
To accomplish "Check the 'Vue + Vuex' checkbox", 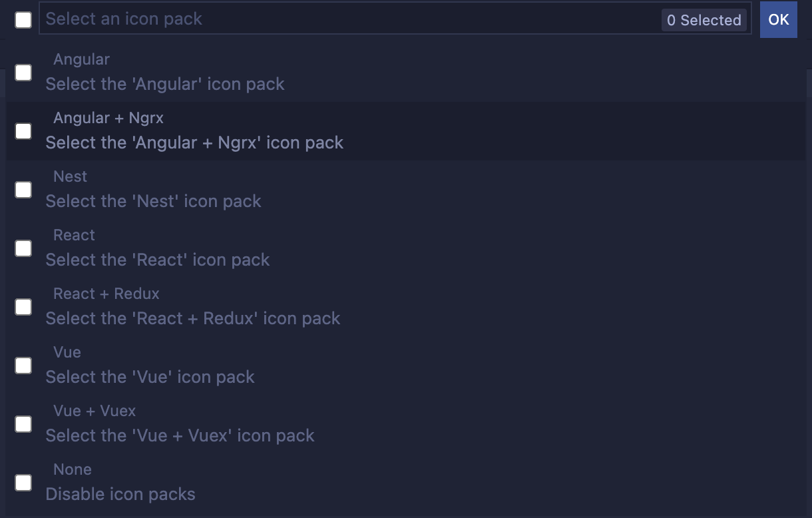I will (x=23, y=424).
